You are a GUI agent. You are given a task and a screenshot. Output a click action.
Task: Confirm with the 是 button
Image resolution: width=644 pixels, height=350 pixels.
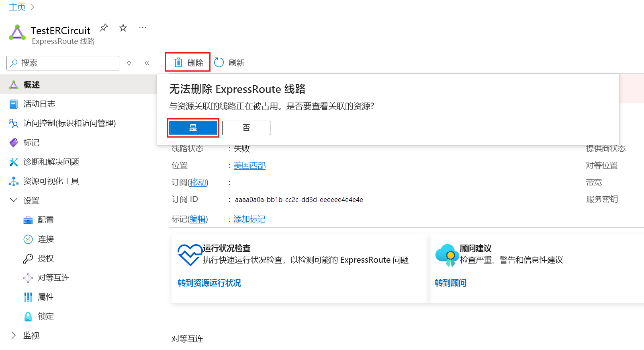(193, 128)
